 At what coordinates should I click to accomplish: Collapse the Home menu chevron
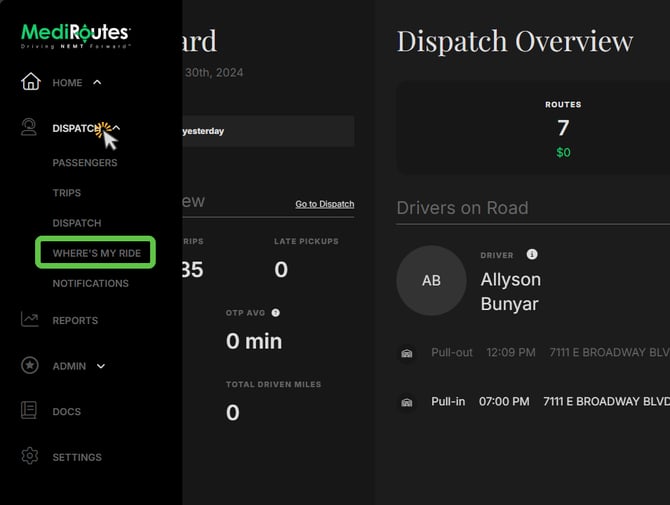97,82
